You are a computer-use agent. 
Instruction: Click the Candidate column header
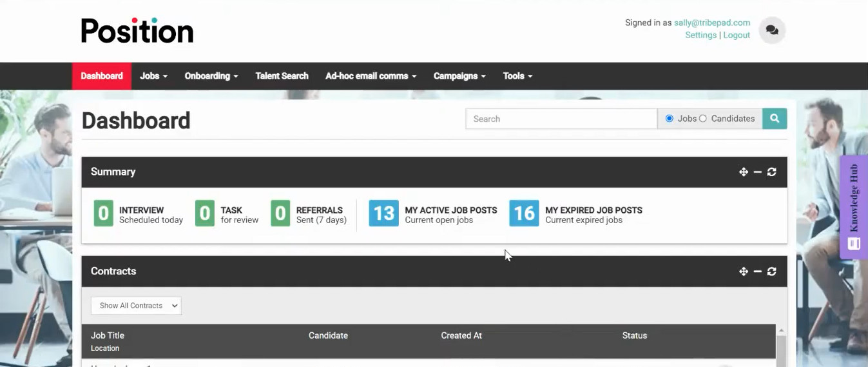coord(328,335)
